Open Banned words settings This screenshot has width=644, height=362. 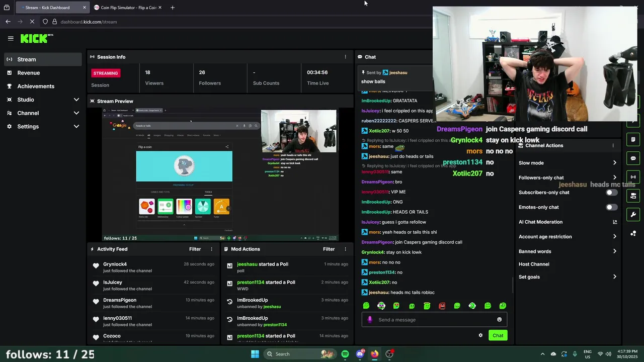click(x=568, y=251)
